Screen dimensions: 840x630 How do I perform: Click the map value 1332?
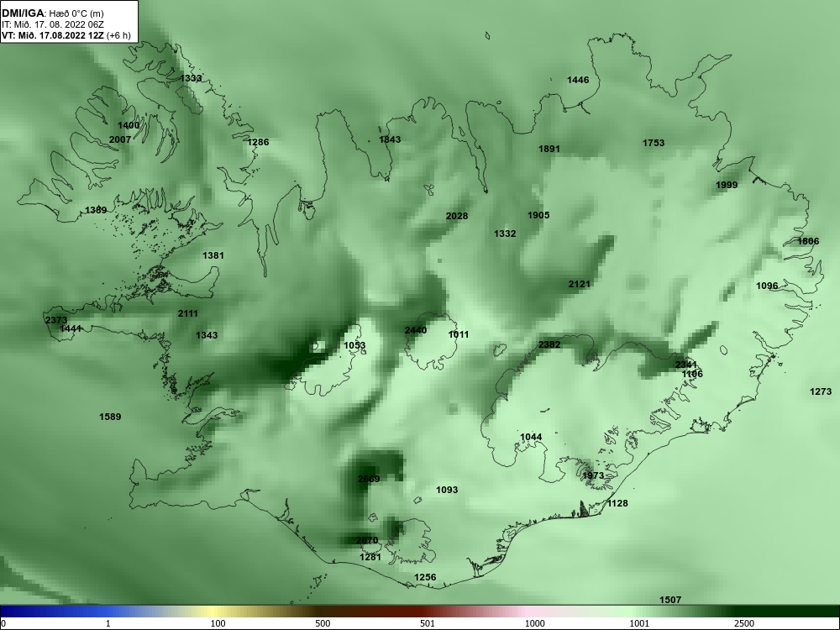[505, 234]
